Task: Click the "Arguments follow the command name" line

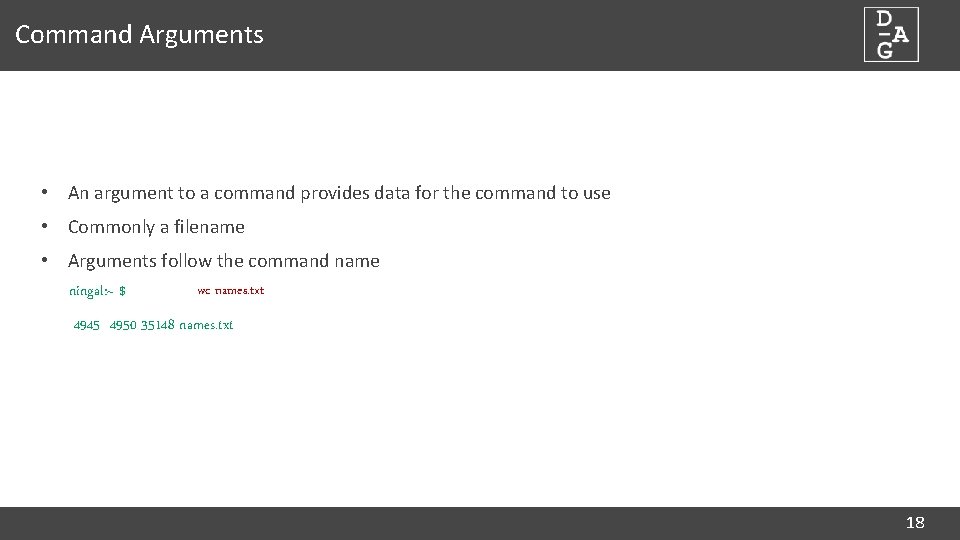Action: [x=224, y=261]
